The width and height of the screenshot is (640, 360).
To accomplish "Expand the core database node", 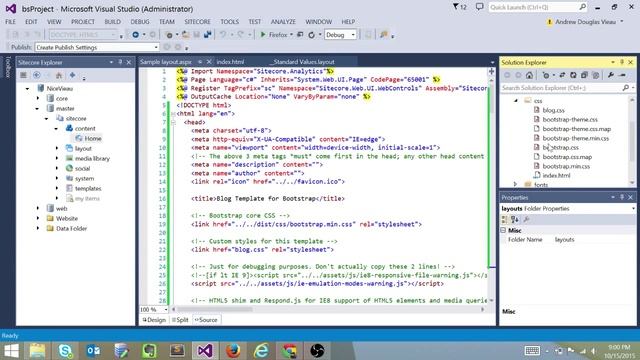I will [x=38, y=98].
